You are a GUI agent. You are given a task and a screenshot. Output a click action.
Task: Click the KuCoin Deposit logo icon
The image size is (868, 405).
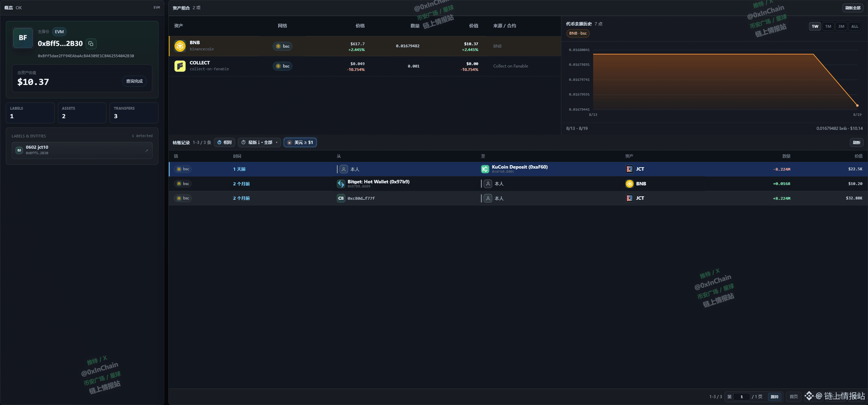click(485, 169)
